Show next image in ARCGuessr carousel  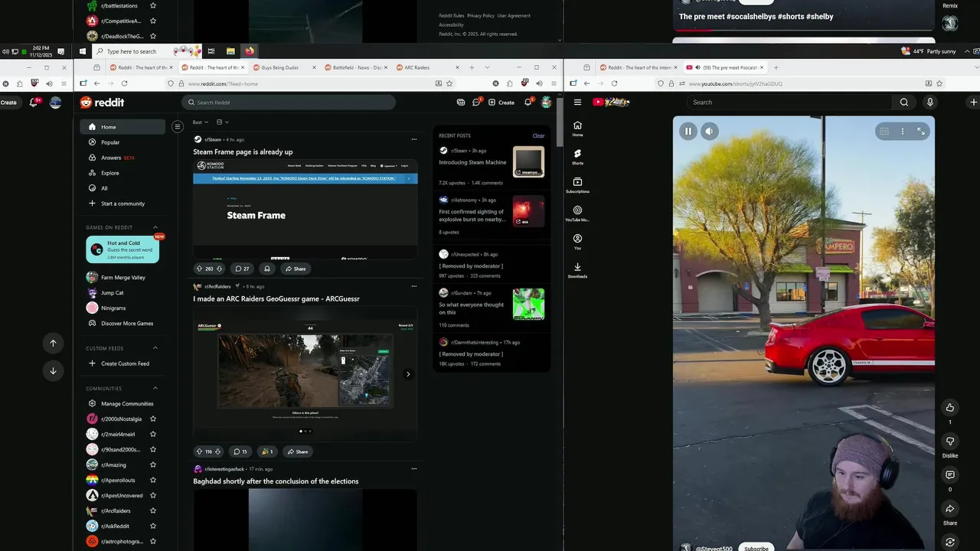(408, 374)
